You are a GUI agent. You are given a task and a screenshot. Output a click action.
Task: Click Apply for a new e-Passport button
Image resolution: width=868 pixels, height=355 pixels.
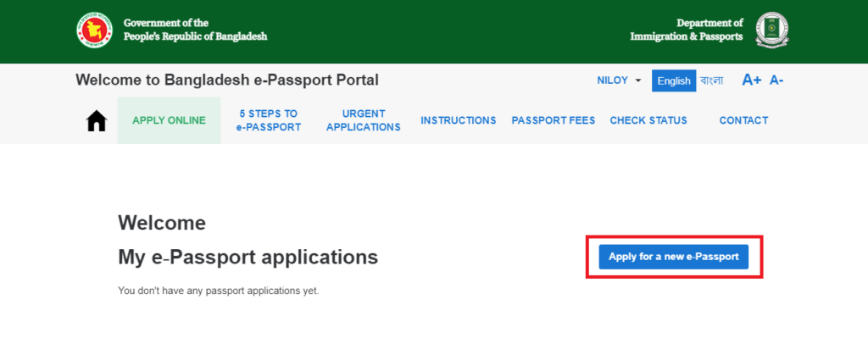click(673, 257)
